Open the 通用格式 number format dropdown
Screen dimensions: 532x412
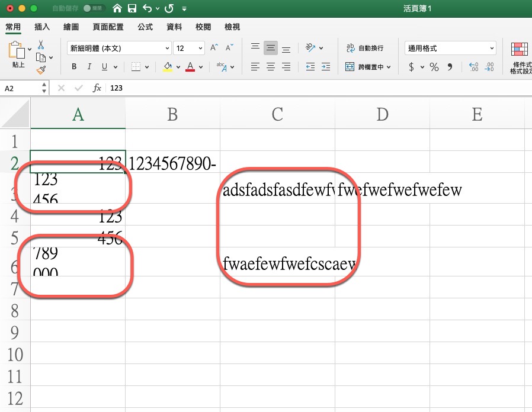pos(450,48)
